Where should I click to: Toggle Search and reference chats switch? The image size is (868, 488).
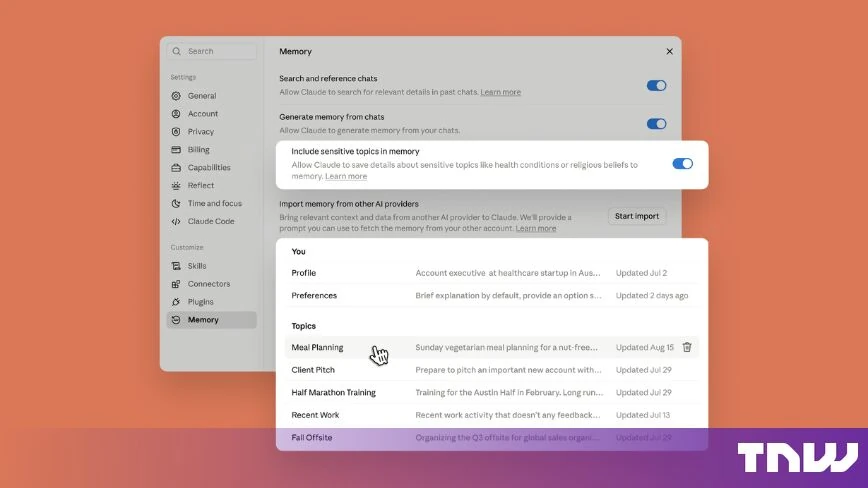click(x=656, y=85)
